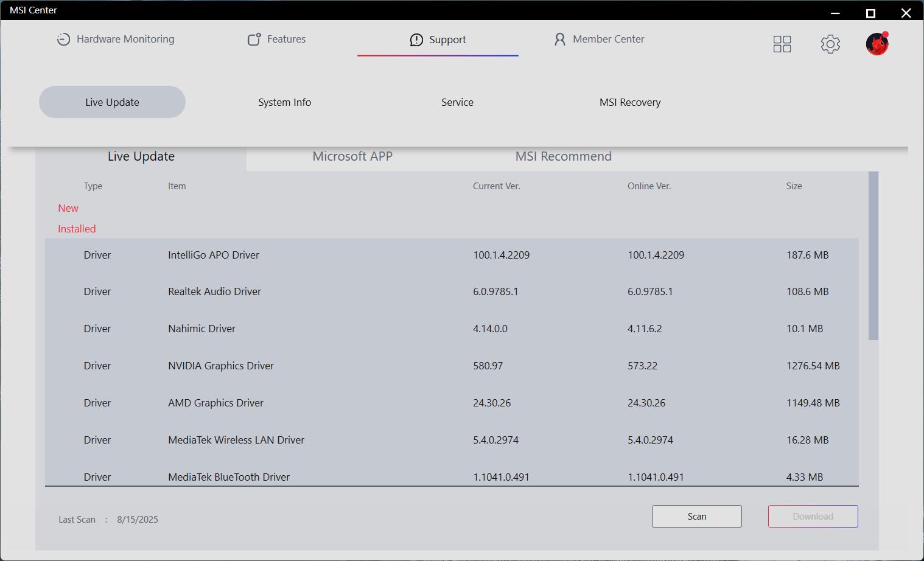Click the Current Ver. column header
The image size is (924, 561).
click(x=497, y=186)
